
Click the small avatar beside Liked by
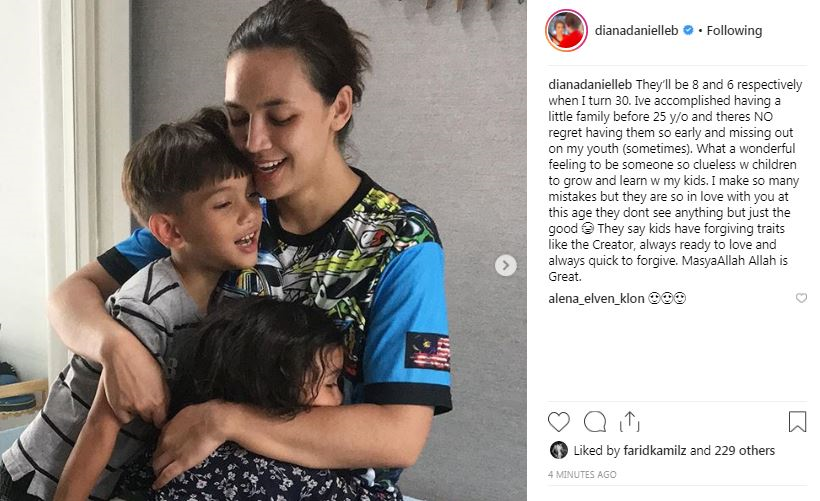click(x=559, y=450)
